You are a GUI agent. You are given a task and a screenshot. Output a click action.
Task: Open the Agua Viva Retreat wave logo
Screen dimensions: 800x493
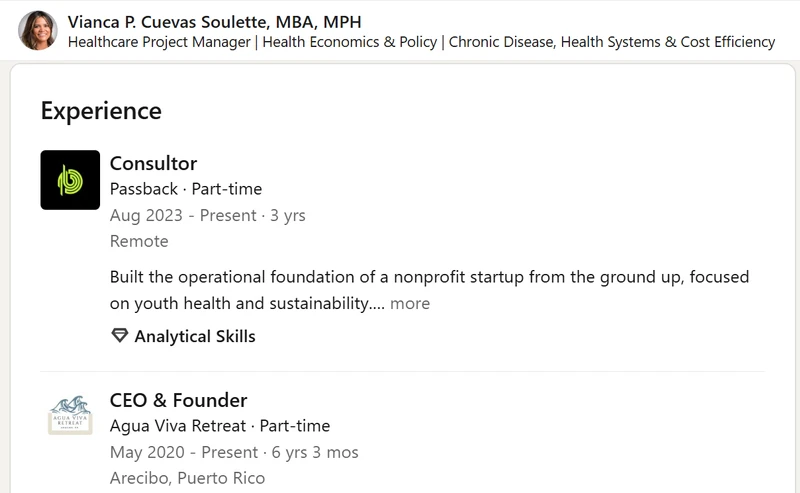point(70,415)
